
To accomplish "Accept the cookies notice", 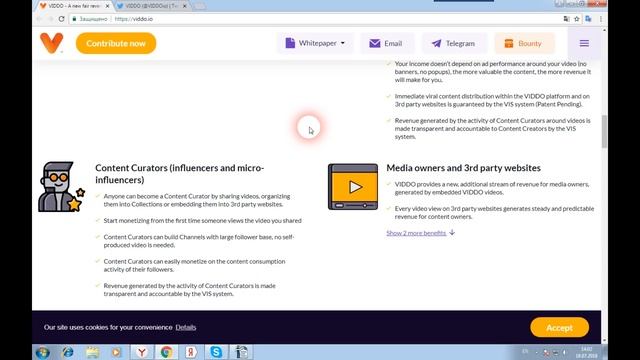I will coord(559,327).
